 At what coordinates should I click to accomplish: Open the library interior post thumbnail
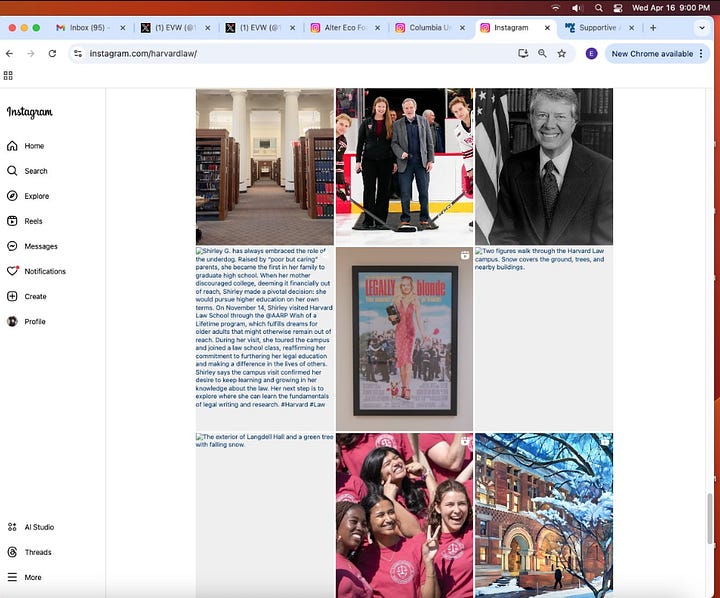[x=265, y=167]
